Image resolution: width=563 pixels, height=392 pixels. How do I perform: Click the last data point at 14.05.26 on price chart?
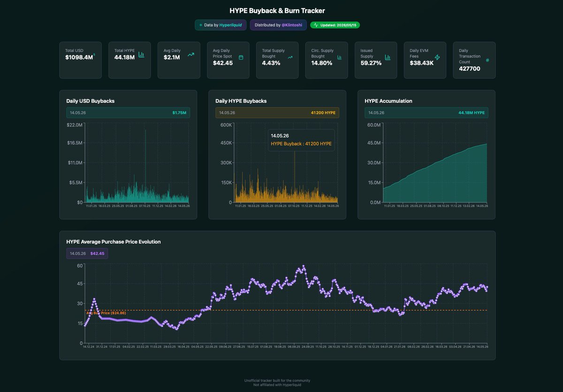[x=487, y=287]
